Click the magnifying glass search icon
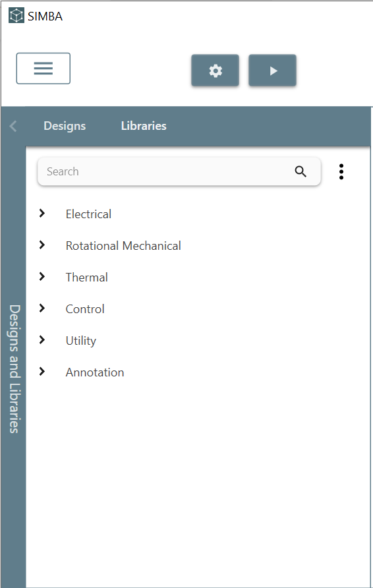373x588 pixels. [301, 171]
